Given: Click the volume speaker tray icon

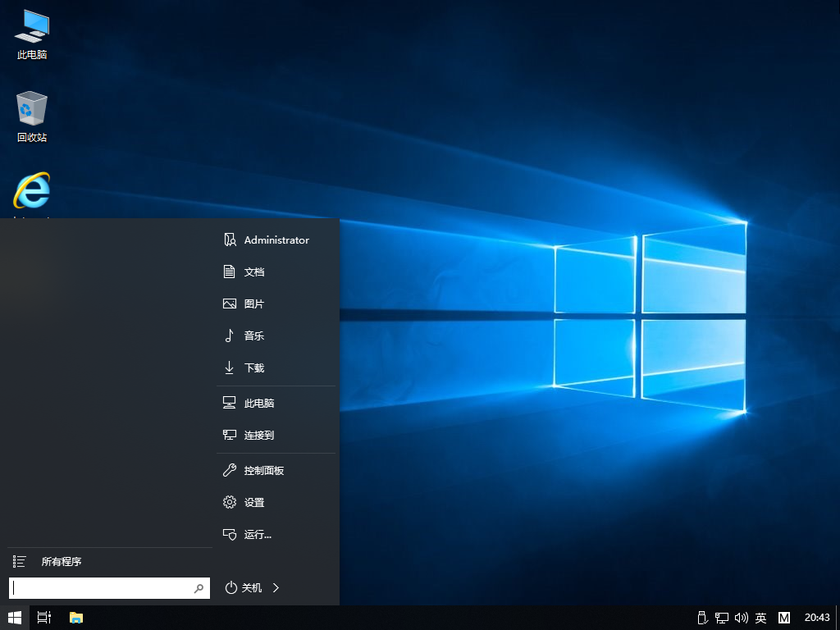Looking at the screenshot, I should click(x=742, y=618).
